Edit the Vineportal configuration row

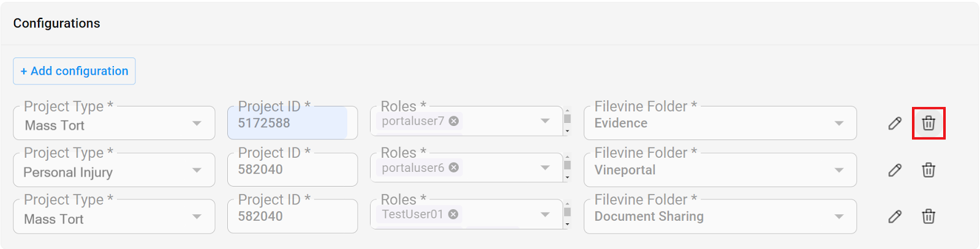pyautogui.click(x=895, y=170)
